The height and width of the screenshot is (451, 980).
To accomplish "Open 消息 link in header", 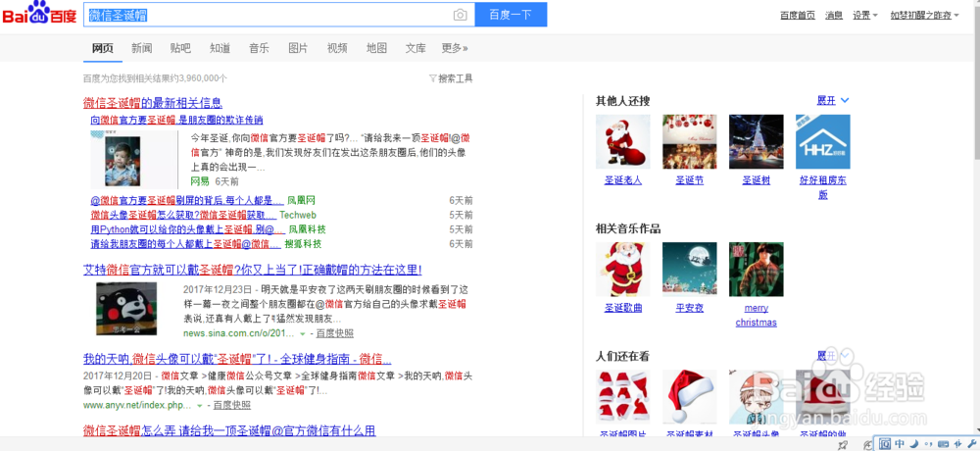I will (834, 16).
